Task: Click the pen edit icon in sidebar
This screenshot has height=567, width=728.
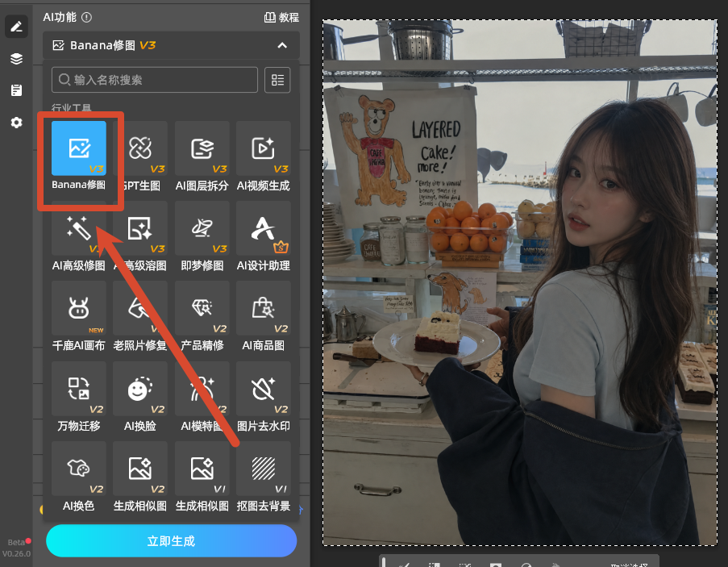Action: click(16, 27)
